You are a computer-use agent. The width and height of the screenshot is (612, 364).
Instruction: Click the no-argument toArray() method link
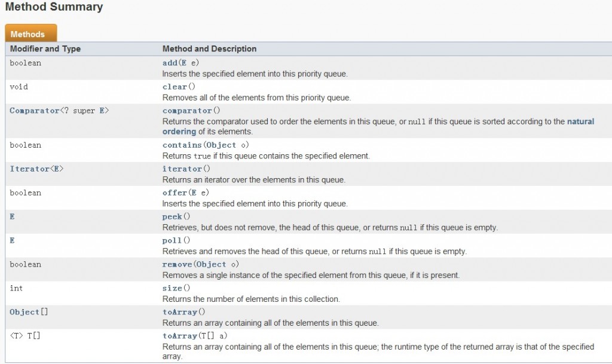179,312
